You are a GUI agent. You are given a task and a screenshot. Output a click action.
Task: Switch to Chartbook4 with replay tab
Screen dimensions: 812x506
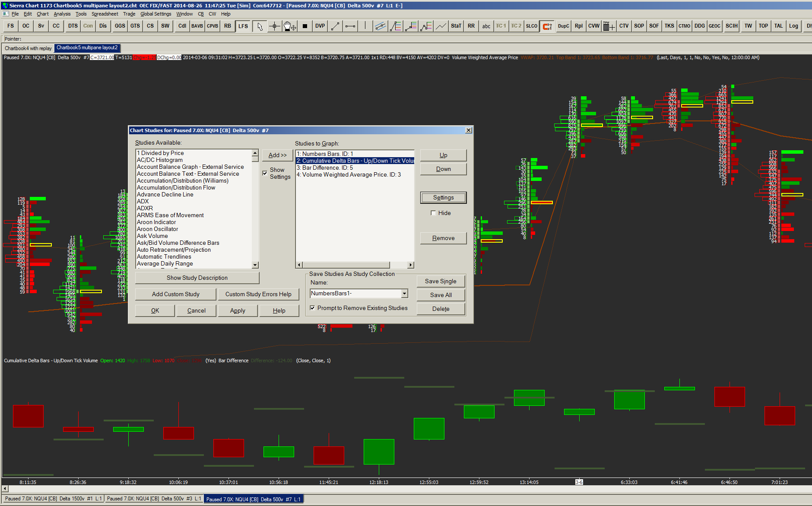pyautogui.click(x=28, y=48)
